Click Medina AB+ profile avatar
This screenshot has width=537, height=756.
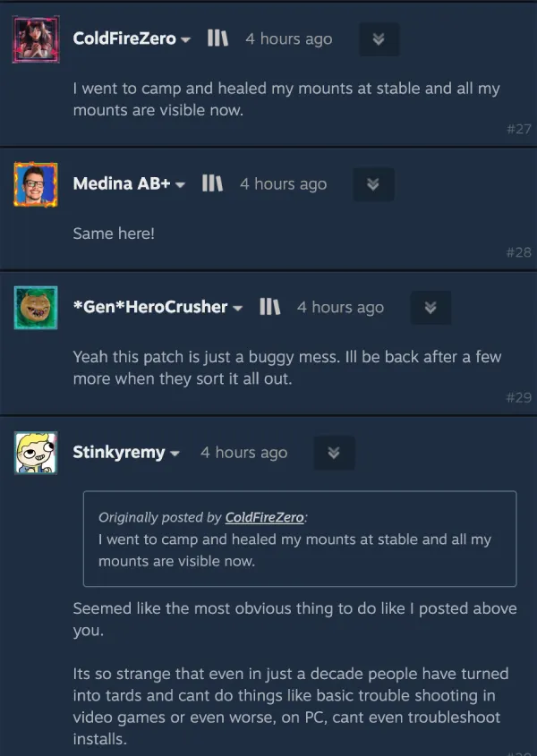36,184
